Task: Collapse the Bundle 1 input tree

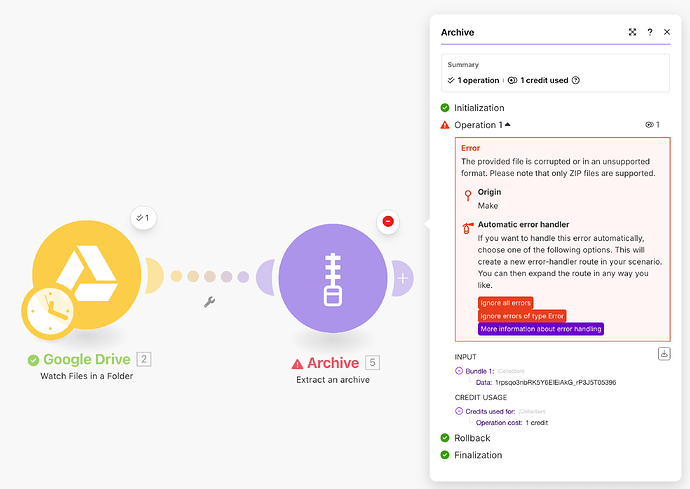Action: 458,371
